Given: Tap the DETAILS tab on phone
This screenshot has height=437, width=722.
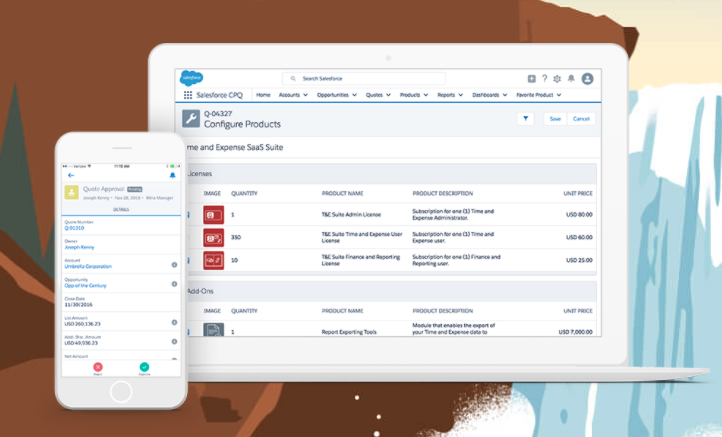Looking at the screenshot, I should pyautogui.click(x=121, y=210).
